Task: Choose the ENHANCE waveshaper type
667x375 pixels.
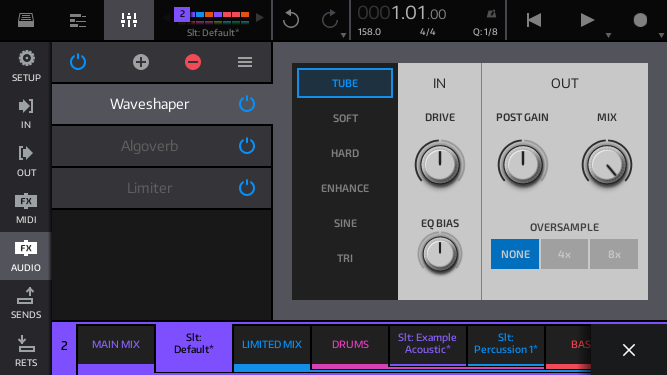Action: (345, 188)
